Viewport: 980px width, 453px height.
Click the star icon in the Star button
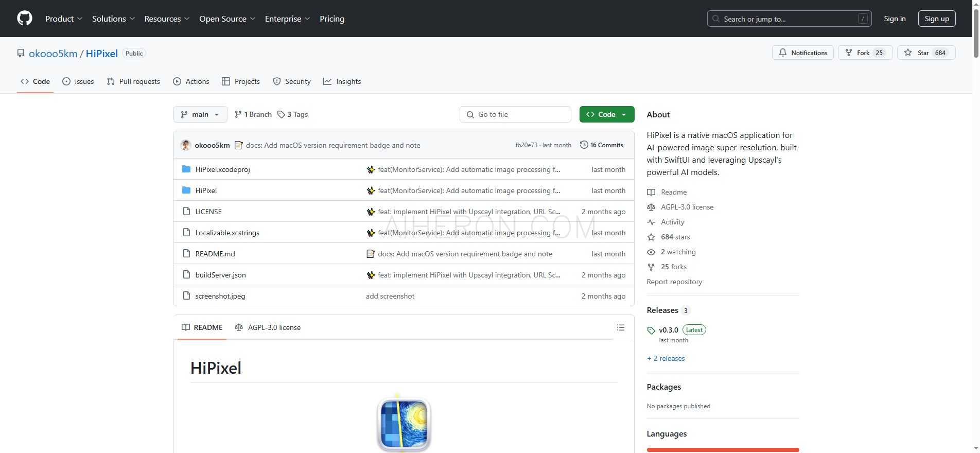pyautogui.click(x=908, y=53)
